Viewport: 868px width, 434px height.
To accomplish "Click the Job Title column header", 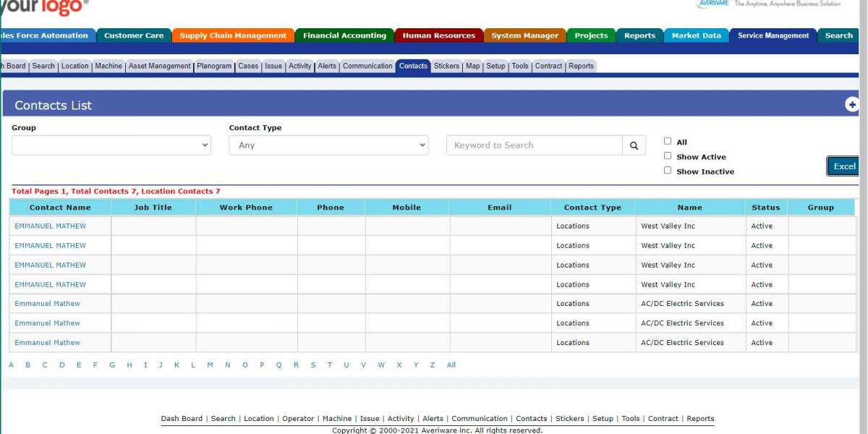I will (153, 208).
